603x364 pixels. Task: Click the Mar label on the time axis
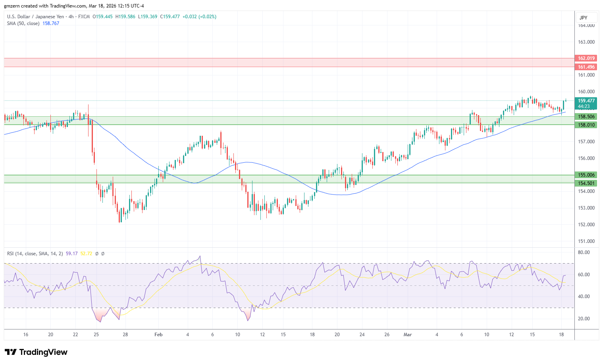408,335
